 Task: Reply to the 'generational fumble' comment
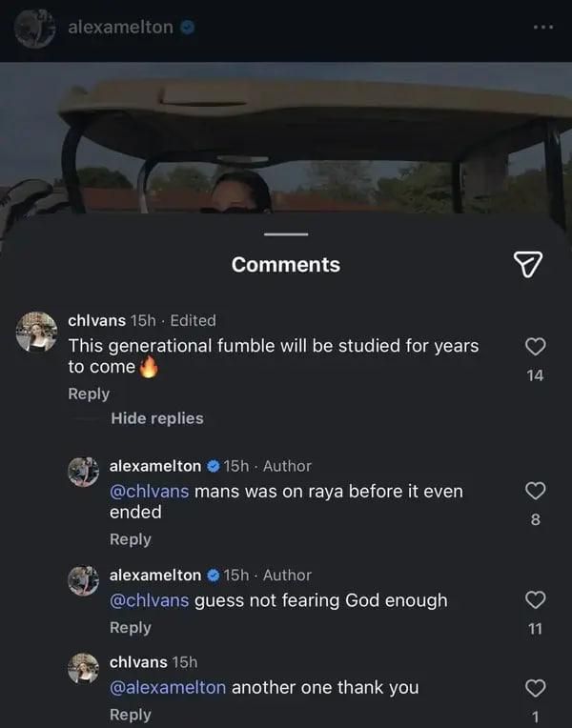(89, 394)
